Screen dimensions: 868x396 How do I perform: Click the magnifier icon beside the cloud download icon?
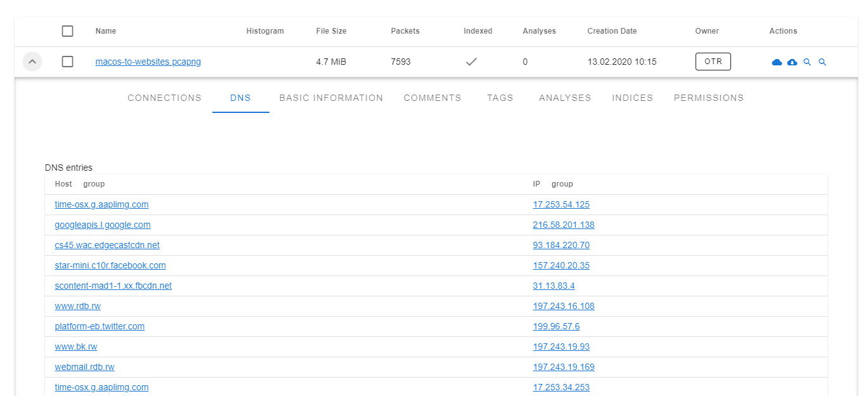(x=807, y=62)
